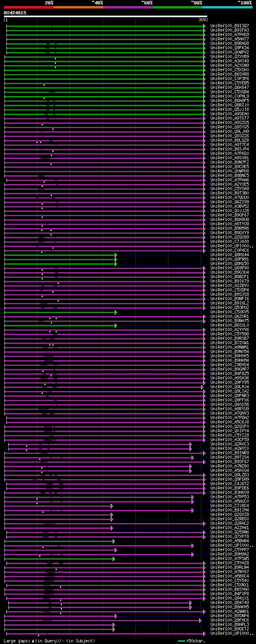Screen dimensions: 256x644
Task: Select hit label UniRef100_B6SVR8
Action: (230, 74)
